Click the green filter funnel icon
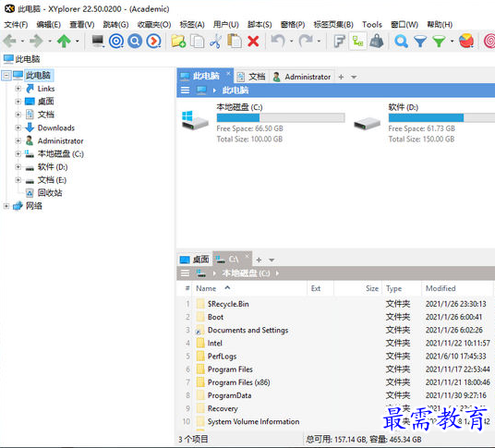The image size is (495, 448). pyautogui.click(x=439, y=41)
